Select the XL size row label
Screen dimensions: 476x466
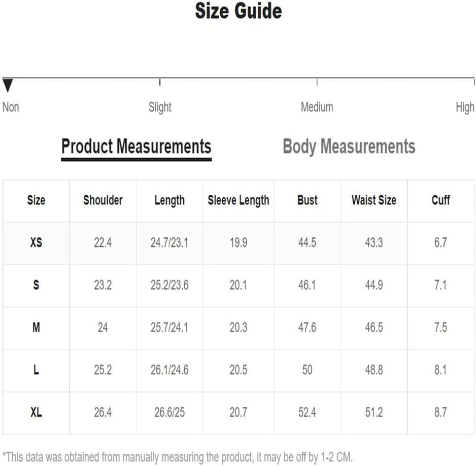click(x=36, y=412)
